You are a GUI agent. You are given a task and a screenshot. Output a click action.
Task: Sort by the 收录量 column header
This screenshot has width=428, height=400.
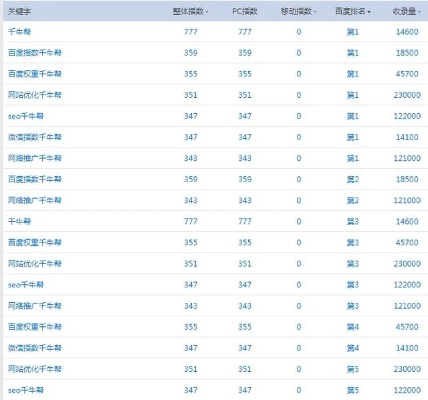(406, 11)
